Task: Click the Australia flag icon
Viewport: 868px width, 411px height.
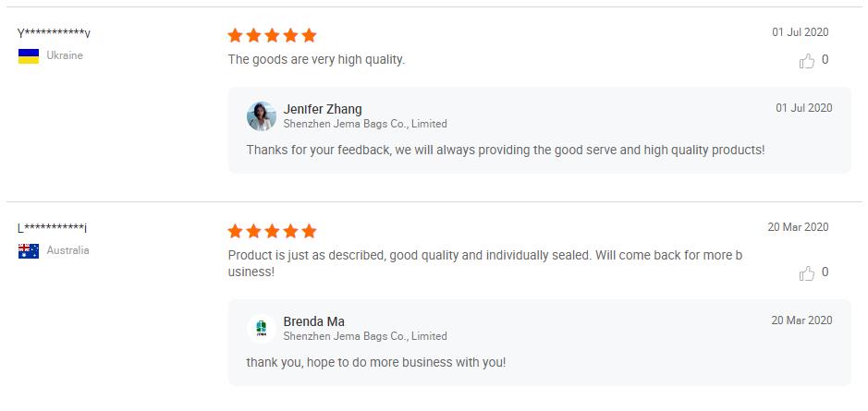Action: tap(29, 251)
